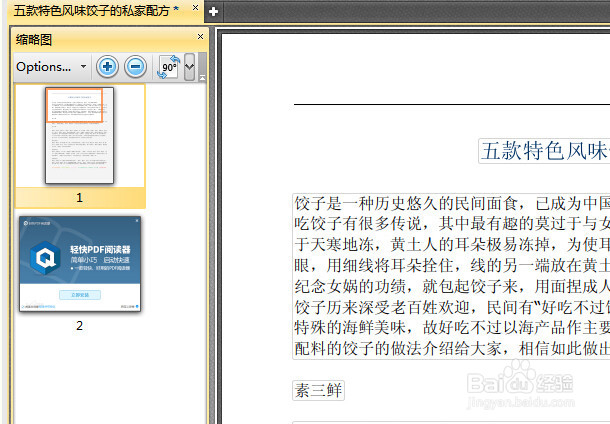Enlarge thumbnails with the plus icon
Image resolution: width=610 pixels, height=424 pixels.
pyautogui.click(x=107, y=67)
